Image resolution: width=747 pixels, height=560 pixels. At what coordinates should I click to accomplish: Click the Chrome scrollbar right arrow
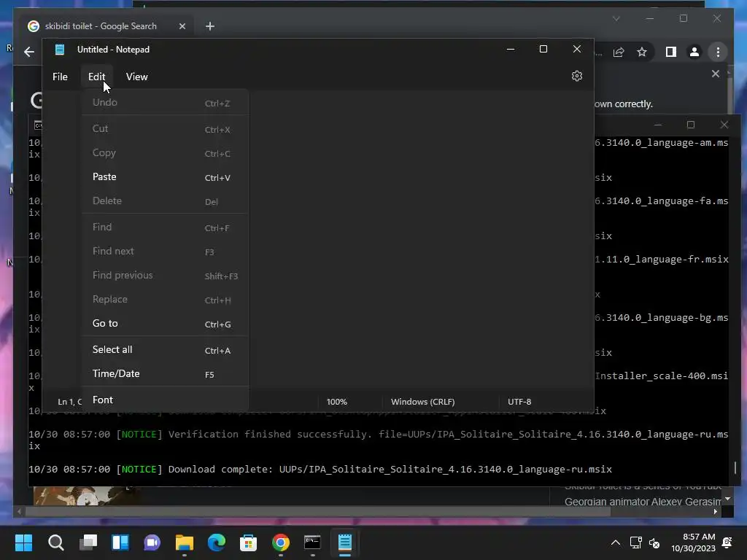pyautogui.click(x=716, y=512)
